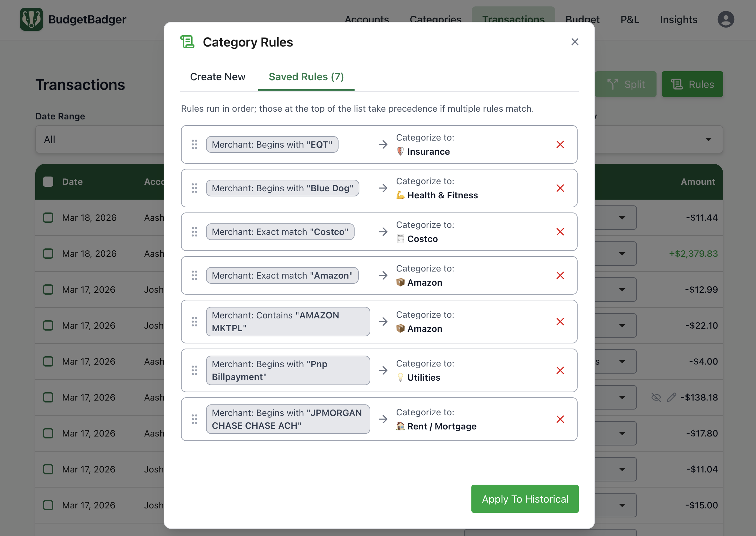
Task: Open the Insights navigation item
Action: pos(678,20)
